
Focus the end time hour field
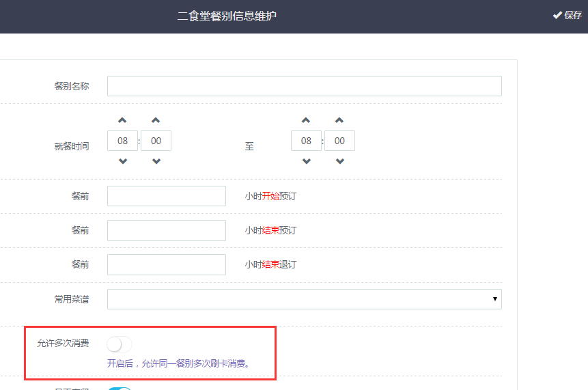pos(306,141)
